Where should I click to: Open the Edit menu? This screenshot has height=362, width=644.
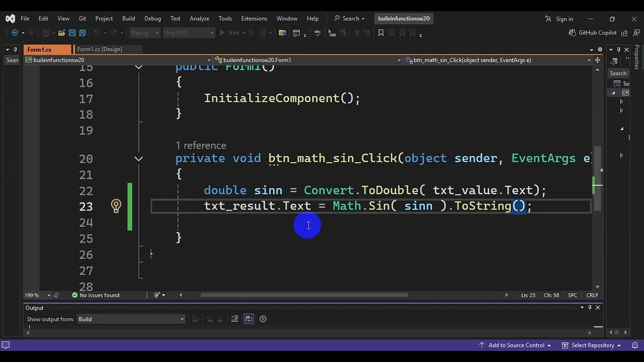point(43,19)
